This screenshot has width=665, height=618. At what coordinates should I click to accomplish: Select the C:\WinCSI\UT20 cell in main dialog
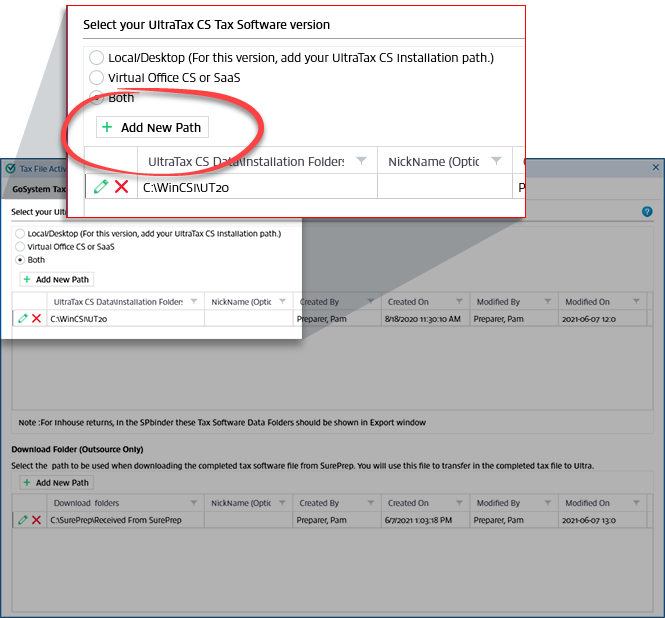(126, 319)
